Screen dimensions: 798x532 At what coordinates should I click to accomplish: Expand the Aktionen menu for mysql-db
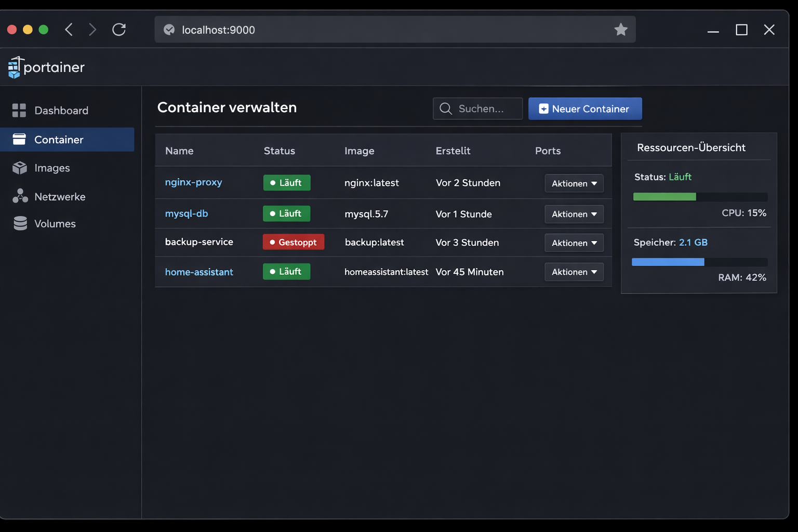point(574,214)
